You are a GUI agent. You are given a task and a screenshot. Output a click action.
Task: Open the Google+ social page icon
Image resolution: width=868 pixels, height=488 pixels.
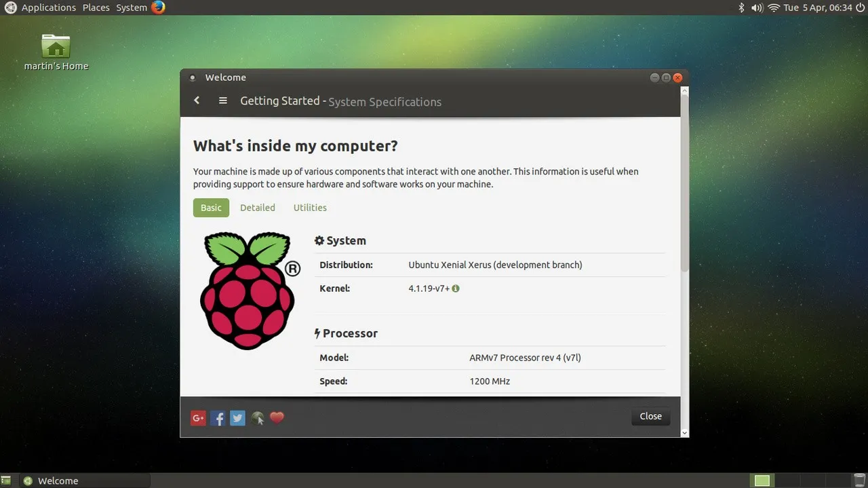tap(198, 417)
